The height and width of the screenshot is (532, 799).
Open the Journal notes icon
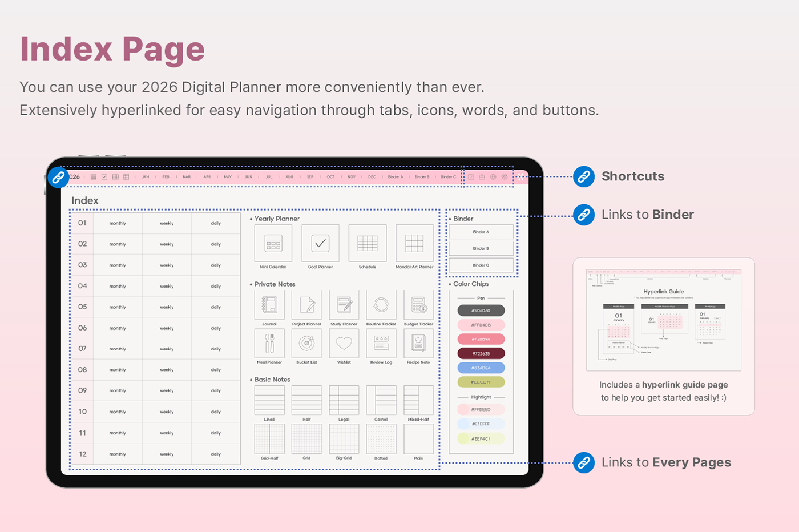click(269, 305)
